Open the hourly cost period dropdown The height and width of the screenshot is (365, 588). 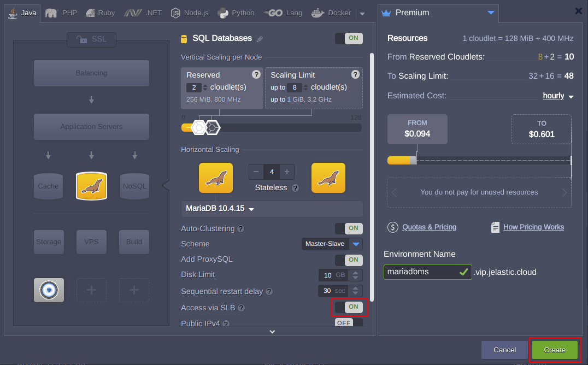(558, 96)
